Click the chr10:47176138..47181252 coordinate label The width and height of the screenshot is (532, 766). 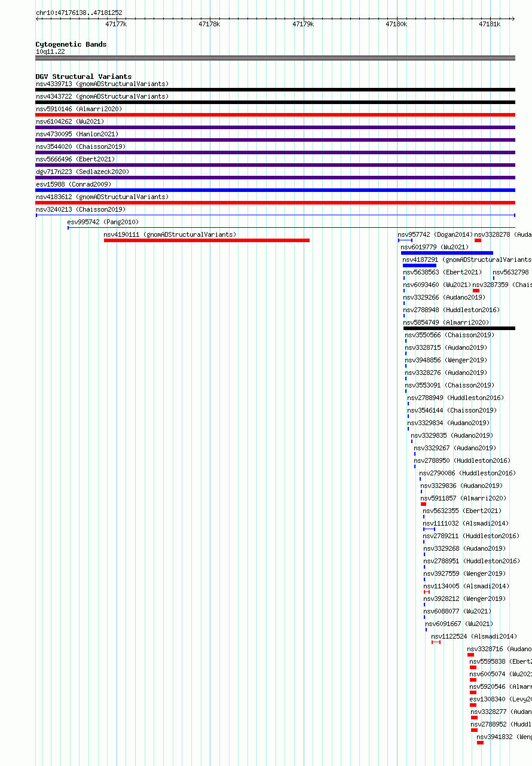(x=79, y=13)
